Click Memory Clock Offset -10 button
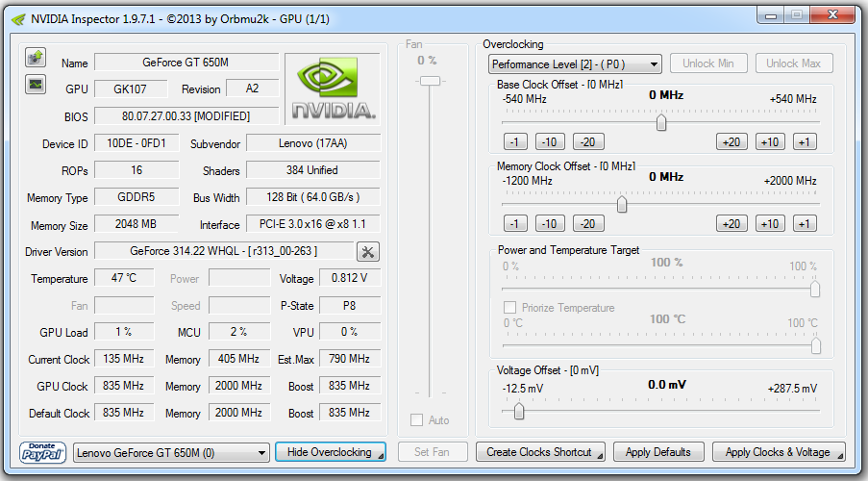 tap(550, 224)
